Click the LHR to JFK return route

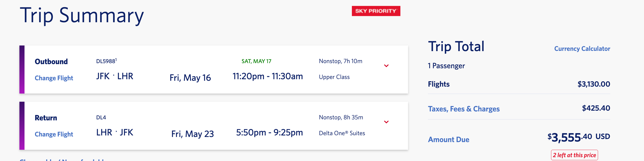[115, 132]
